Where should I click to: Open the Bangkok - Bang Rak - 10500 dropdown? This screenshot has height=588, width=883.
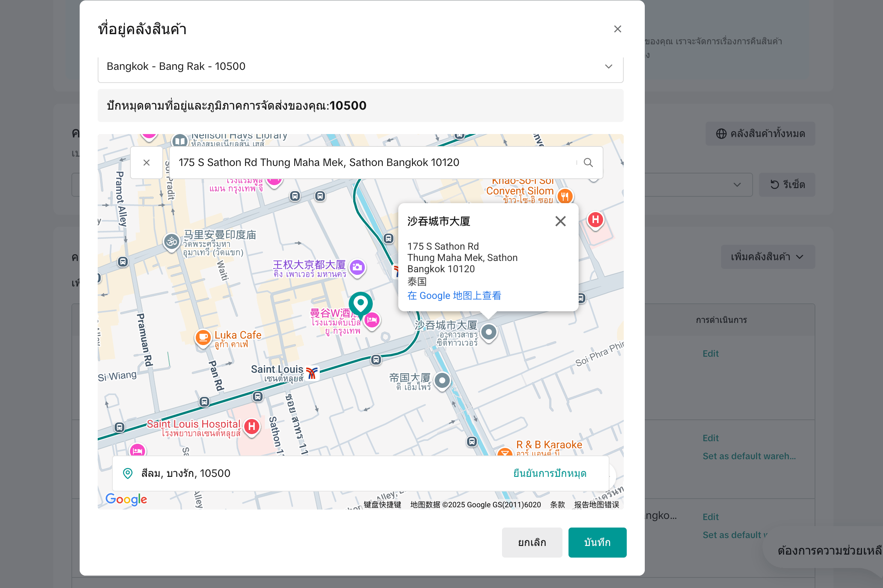click(x=360, y=66)
